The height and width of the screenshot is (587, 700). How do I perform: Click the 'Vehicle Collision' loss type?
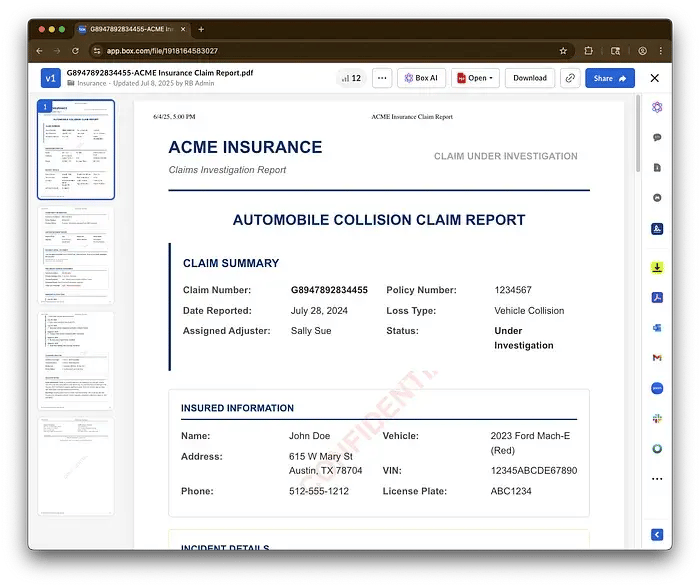pos(529,311)
